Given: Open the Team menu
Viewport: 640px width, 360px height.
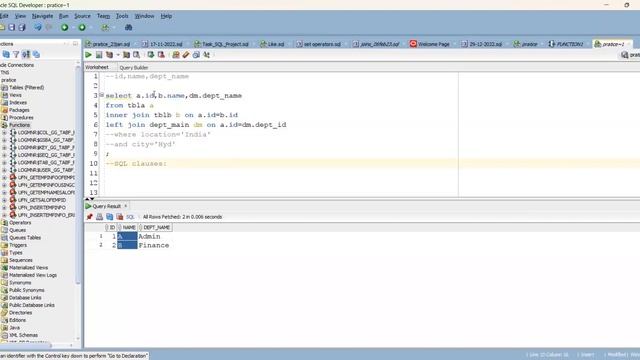Looking at the screenshot, I should pyautogui.click(x=103, y=16).
